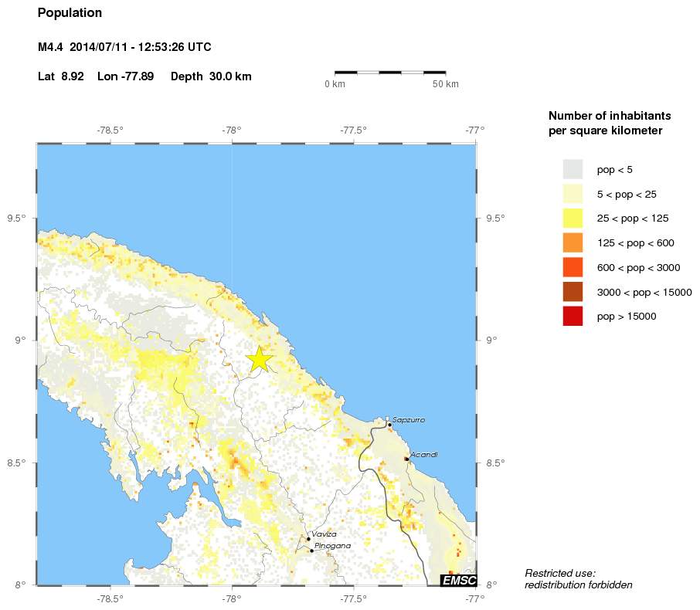
Task: Click the '600 < pop < 3000' legend swatch
Action: coord(573,267)
